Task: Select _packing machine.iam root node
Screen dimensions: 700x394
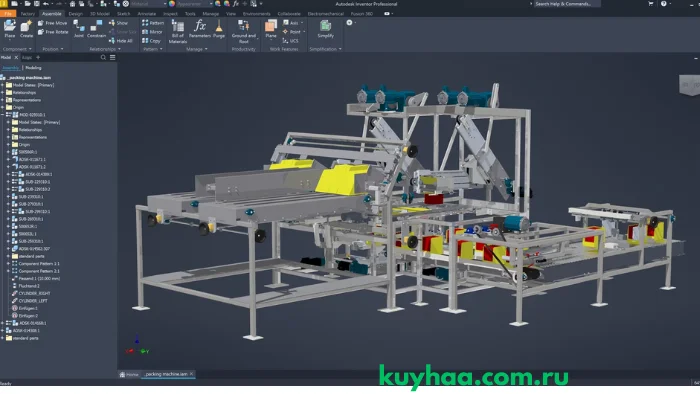Action: 29,78
